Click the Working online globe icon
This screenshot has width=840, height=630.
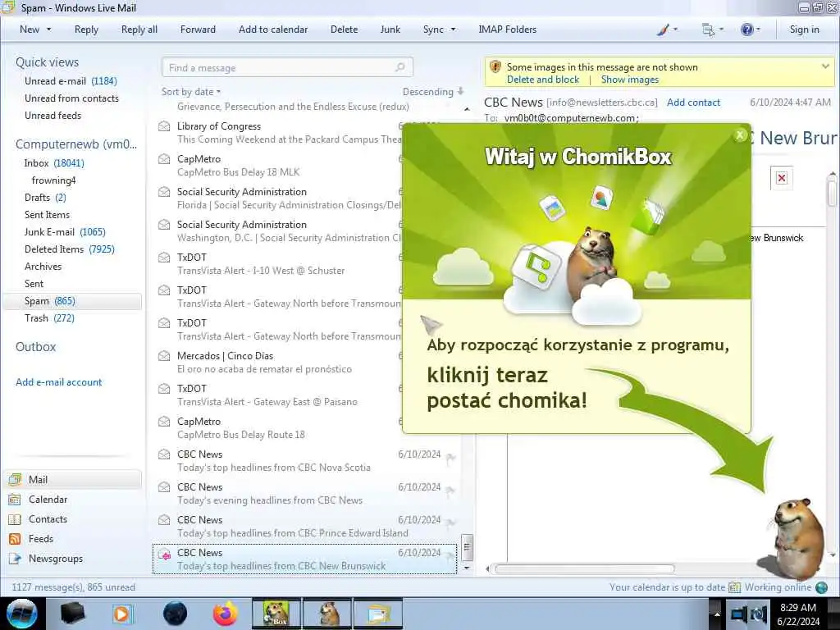click(x=821, y=587)
